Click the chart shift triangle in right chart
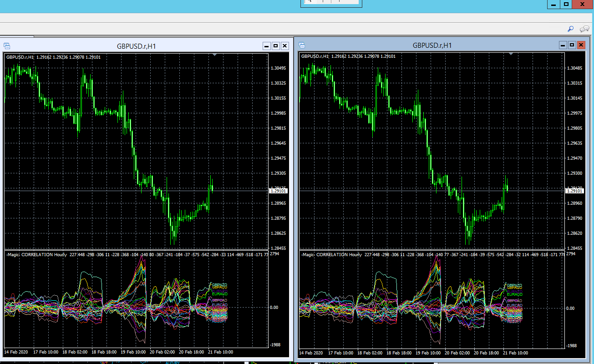 click(x=511, y=54)
